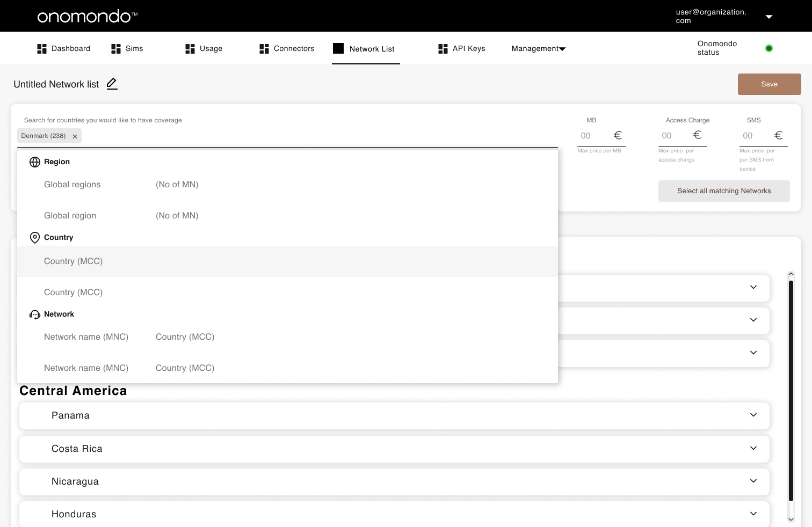This screenshot has height=527, width=812.
Task: Select all matching Networks
Action: point(724,191)
